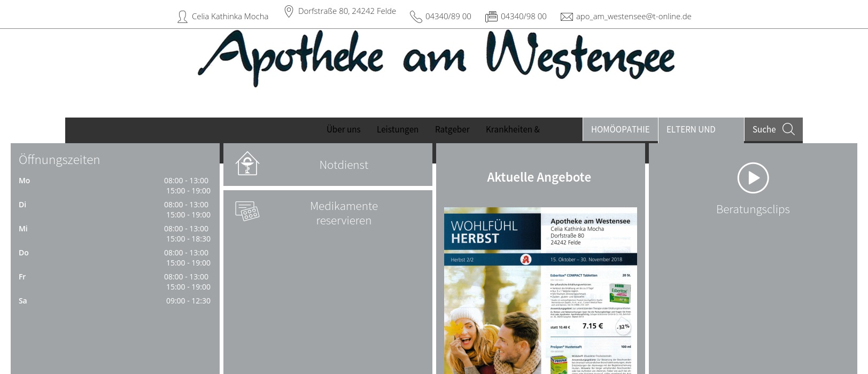Click the Beratungsclips label
Screen dimensions: 868x374
pos(753,209)
